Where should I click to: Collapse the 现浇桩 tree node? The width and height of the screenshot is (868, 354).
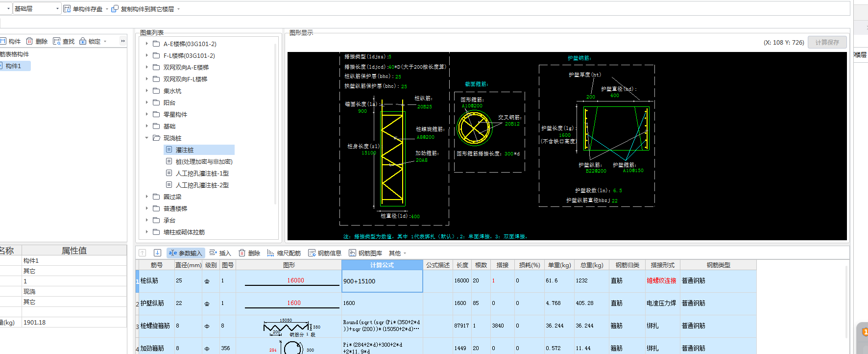(146, 138)
